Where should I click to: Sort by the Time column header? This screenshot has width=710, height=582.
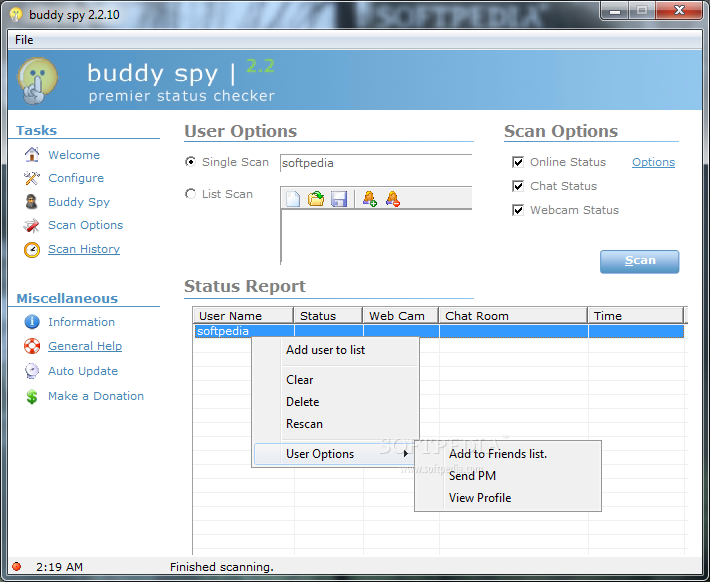pyautogui.click(x=636, y=316)
